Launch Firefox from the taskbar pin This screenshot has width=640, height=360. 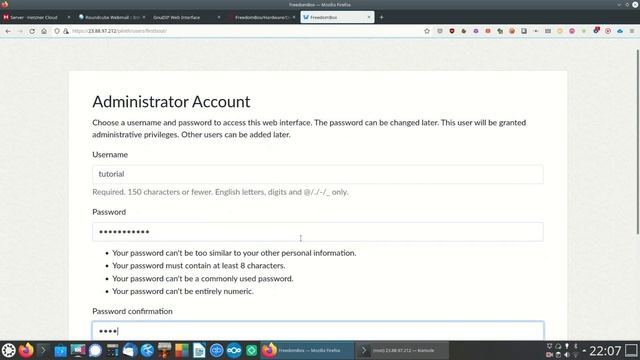[26, 350]
